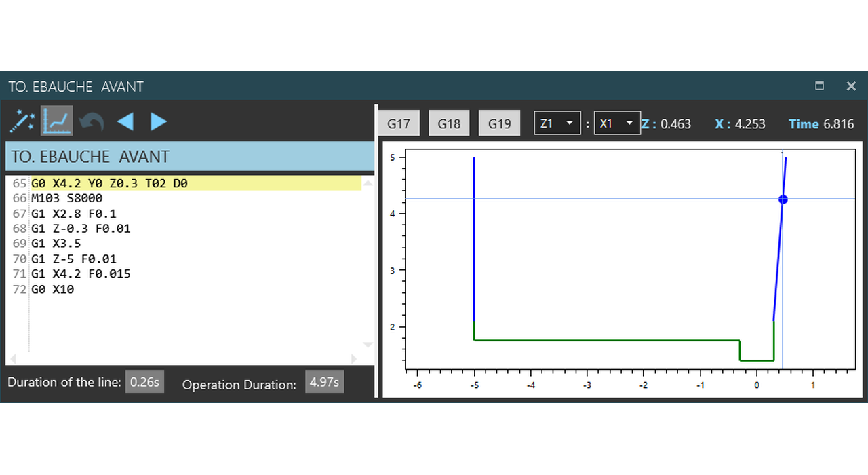Step to next line with right arrow
Screen dimensions: 868x475
[x=159, y=122]
